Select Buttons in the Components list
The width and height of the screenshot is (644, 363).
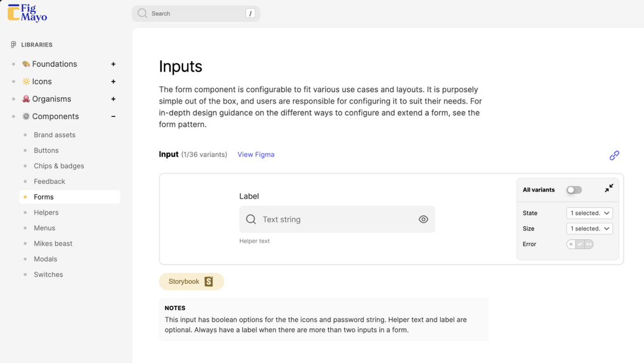(46, 150)
